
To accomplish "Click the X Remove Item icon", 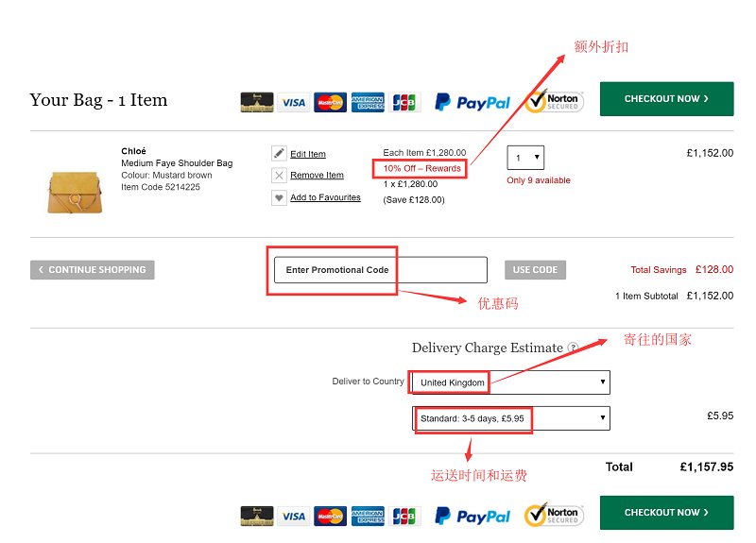I will click(279, 175).
